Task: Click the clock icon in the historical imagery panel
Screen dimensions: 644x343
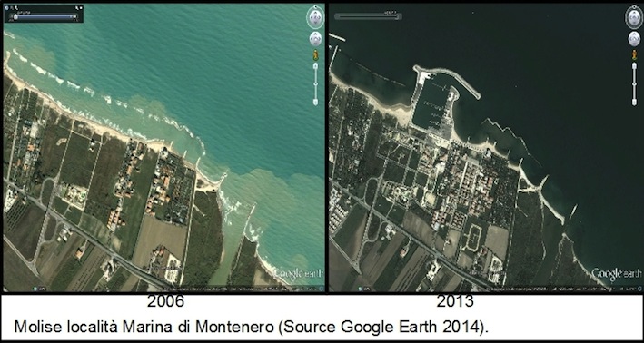Action: click(6, 8)
